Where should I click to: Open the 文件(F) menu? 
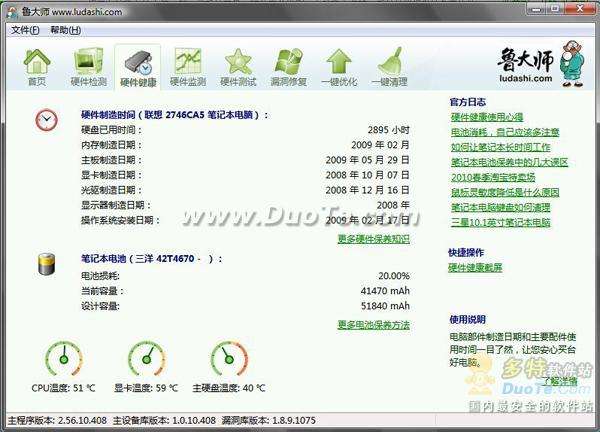click(25, 30)
